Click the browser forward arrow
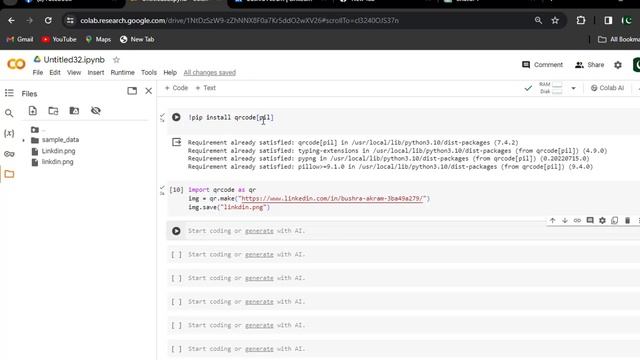Image resolution: width=640 pixels, height=360 pixels. (x=29, y=20)
